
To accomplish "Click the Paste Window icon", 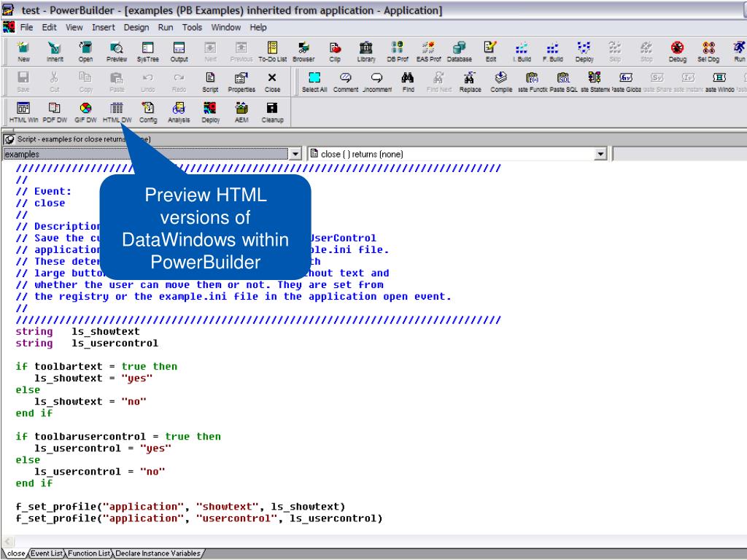I will point(719,82).
